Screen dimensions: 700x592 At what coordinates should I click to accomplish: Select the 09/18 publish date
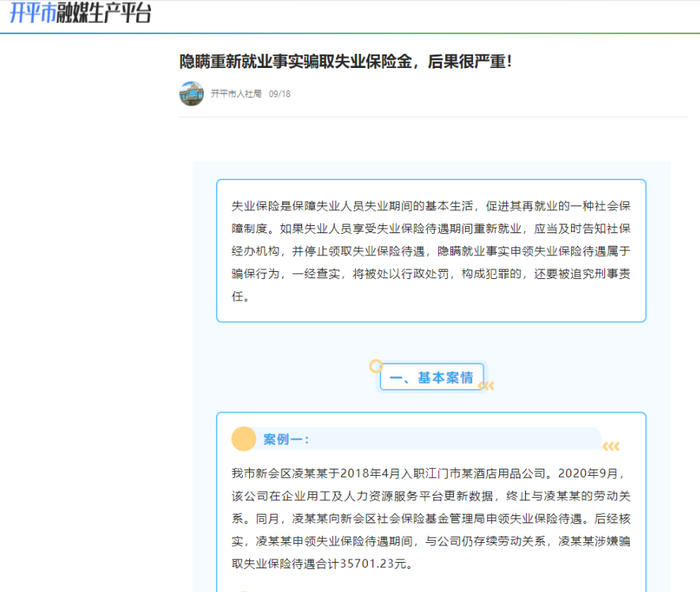tap(280, 94)
